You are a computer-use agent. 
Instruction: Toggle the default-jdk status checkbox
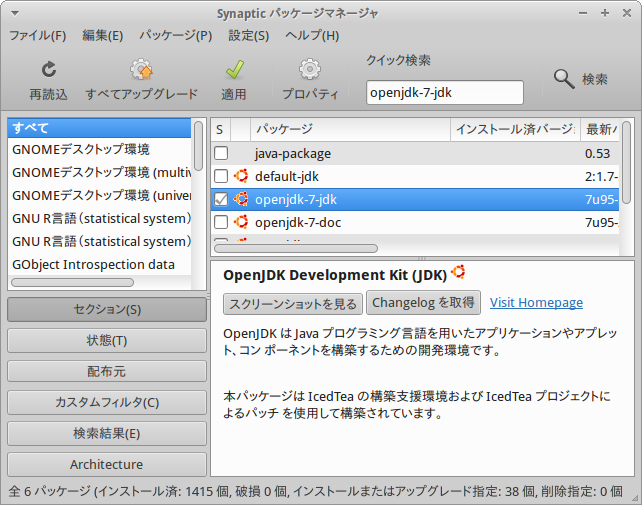click(221, 176)
